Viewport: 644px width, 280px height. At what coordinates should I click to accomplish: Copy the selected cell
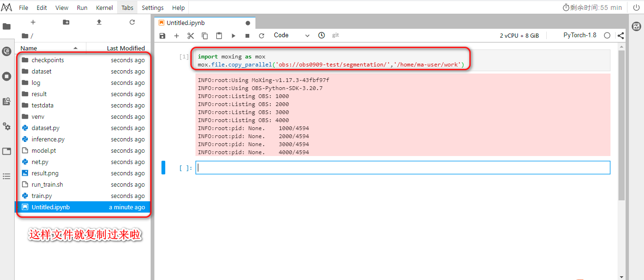205,35
